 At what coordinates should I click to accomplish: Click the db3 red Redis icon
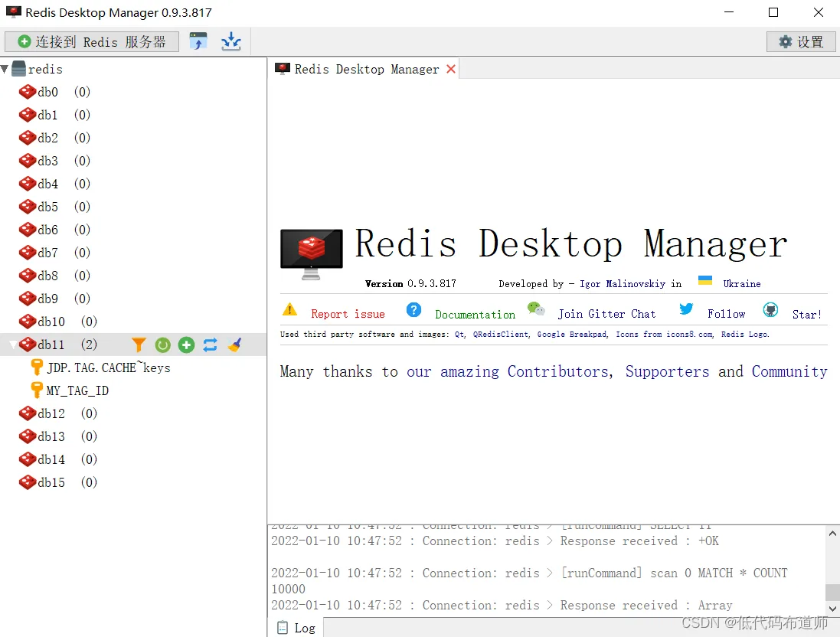click(x=28, y=161)
